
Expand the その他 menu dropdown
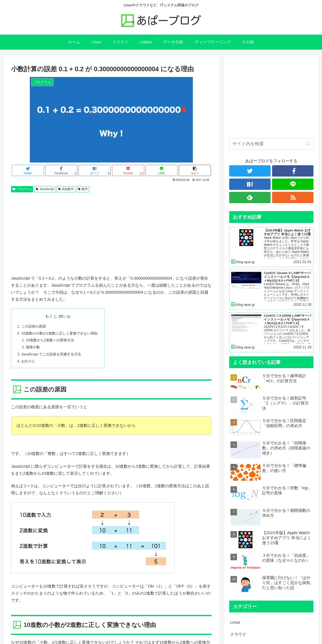pos(250,42)
